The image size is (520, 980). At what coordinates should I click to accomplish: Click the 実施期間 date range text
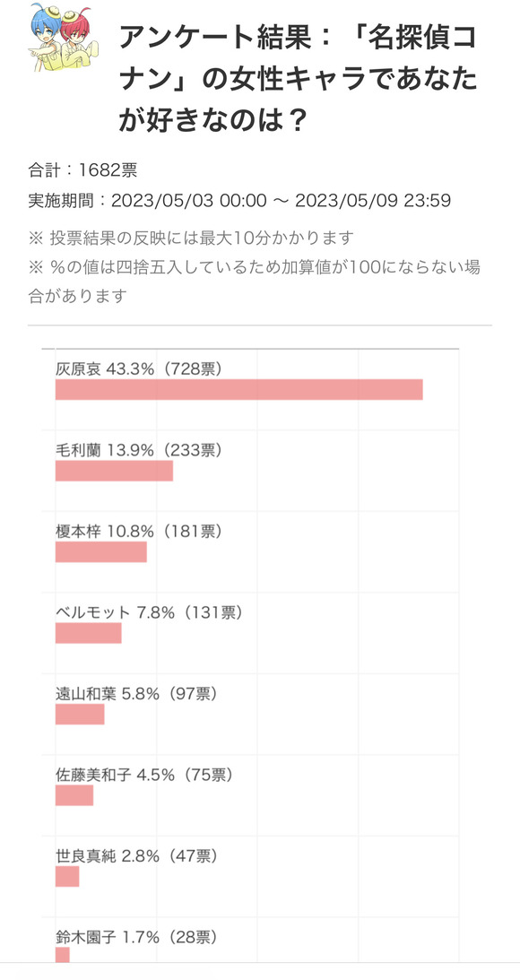239,201
